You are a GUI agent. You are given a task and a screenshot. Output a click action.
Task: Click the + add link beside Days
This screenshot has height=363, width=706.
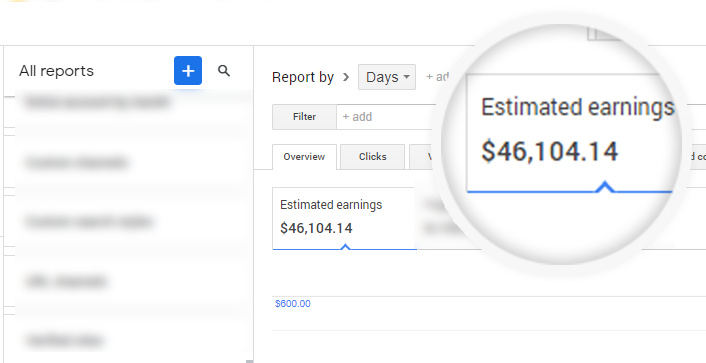437,77
